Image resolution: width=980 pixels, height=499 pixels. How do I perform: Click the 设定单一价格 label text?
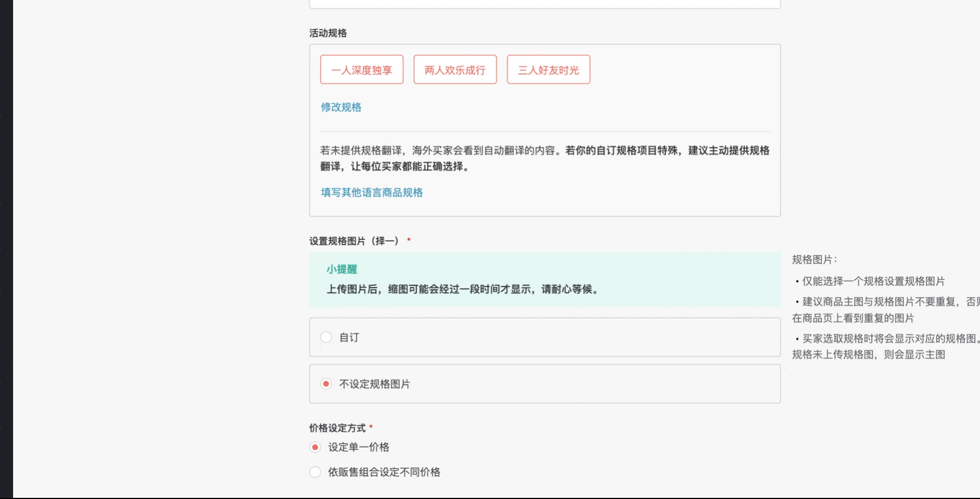click(x=359, y=447)
